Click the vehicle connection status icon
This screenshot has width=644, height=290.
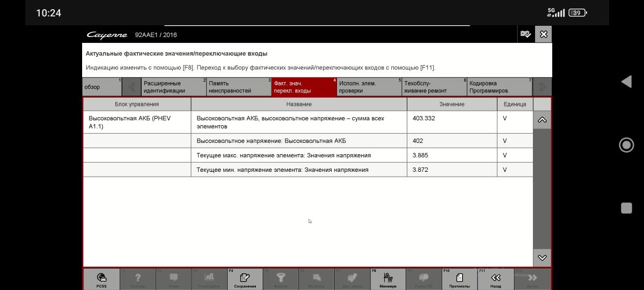coord(525,34)
